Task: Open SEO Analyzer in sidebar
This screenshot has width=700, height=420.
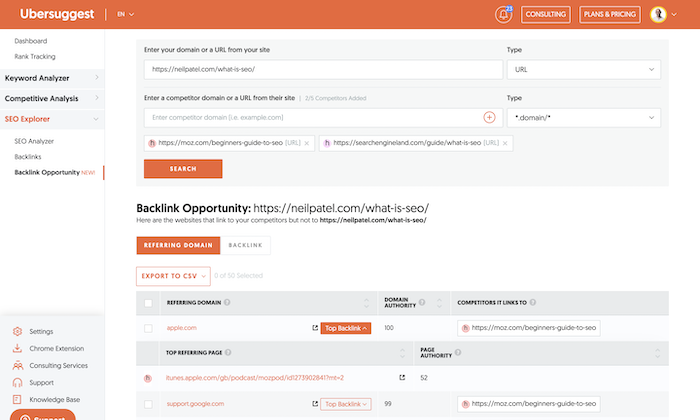Action: tap(34, 141)
